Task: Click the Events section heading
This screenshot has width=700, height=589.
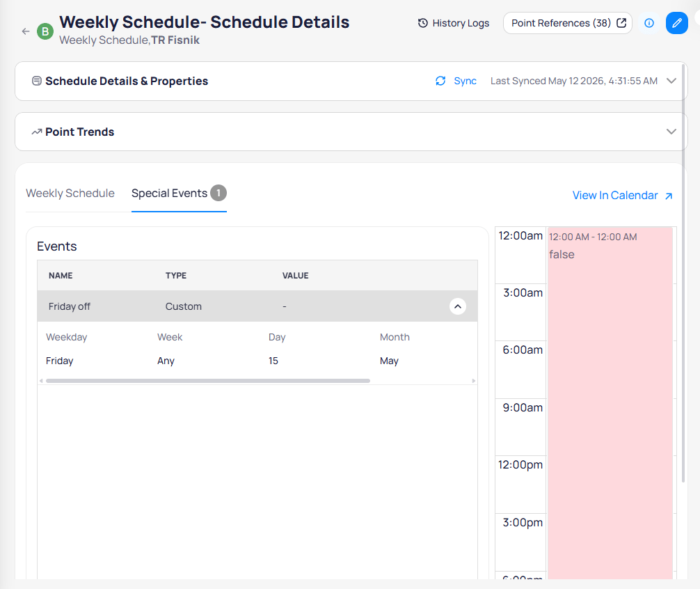Action: pos(56,246)
